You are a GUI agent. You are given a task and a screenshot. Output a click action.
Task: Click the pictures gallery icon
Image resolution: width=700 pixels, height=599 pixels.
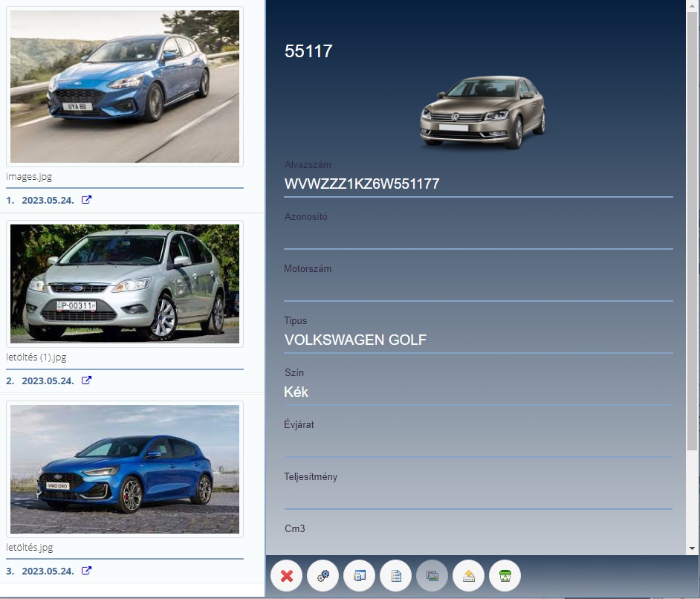point(432,576)
